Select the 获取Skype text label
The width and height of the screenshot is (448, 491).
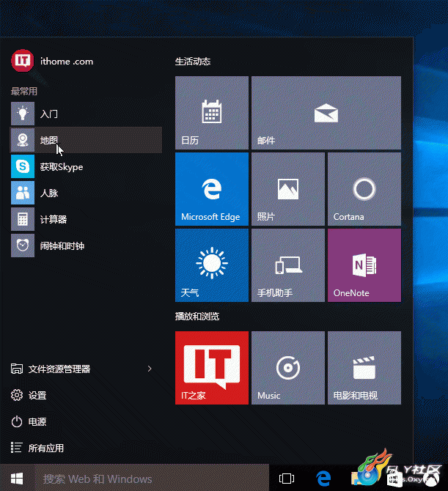point(62,167)
